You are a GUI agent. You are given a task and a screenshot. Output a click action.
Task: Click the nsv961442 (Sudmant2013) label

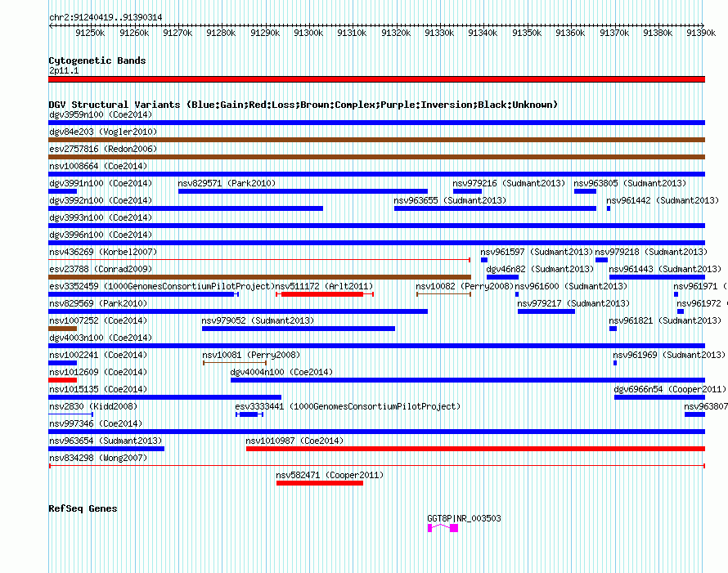(x=663, y=200)
